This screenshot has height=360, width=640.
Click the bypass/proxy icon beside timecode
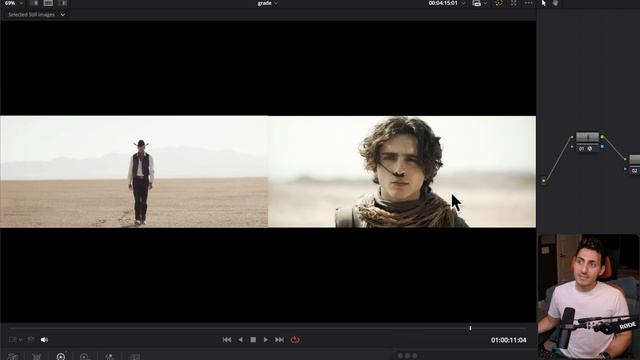tap(476, 3)
